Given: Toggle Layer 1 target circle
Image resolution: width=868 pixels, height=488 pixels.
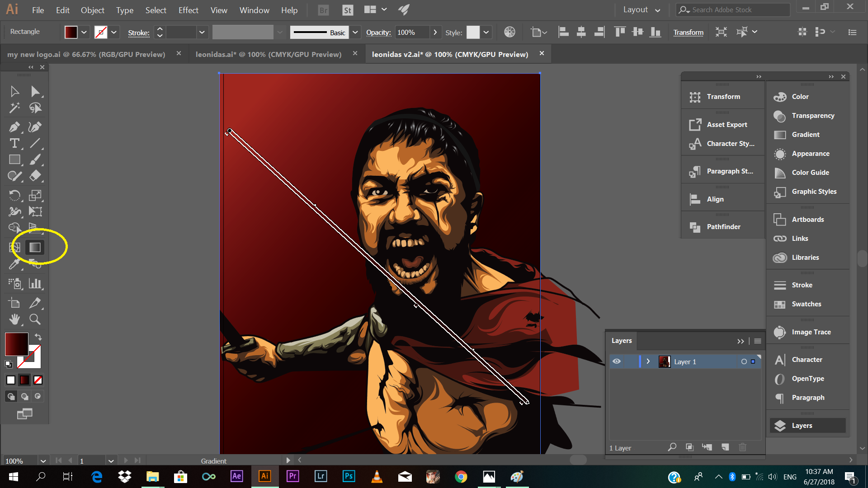Looking at the screenshot, I should point(744,361).
